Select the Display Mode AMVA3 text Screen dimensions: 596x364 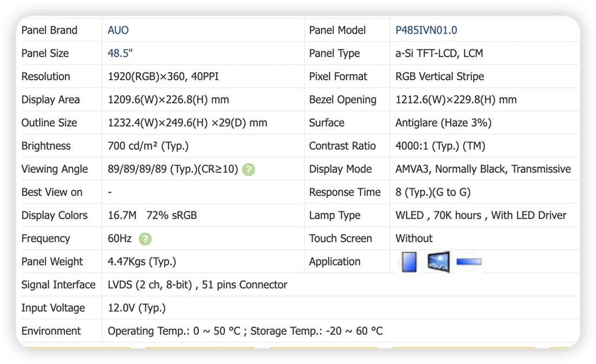[412, 169]
